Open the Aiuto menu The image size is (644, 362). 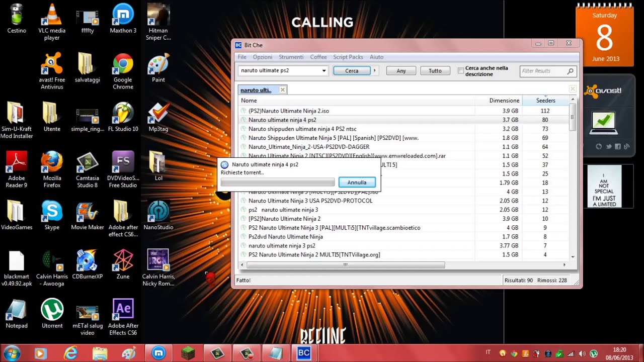(376, 57)
